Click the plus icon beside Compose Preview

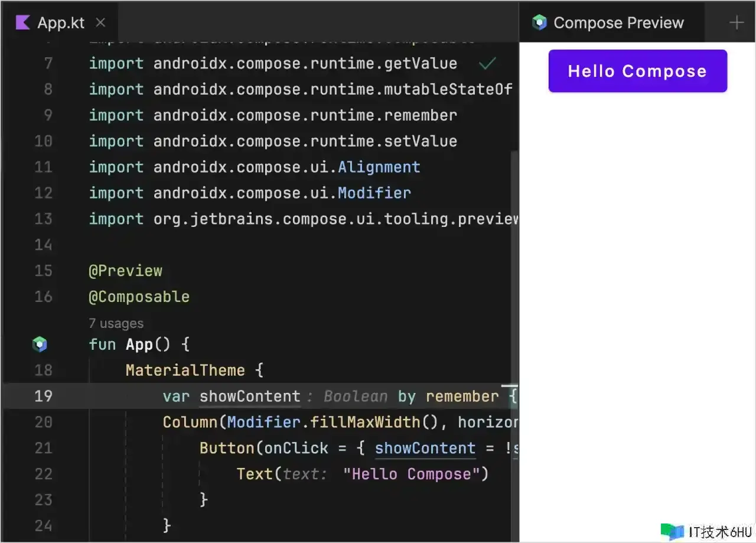(736, 23)
